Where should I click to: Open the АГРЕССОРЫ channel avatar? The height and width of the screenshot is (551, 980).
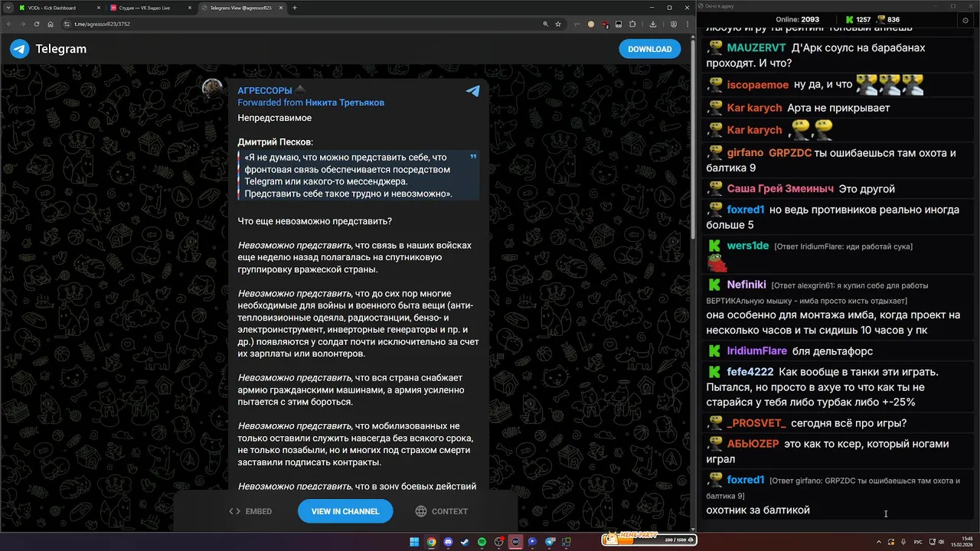(212, 89)
